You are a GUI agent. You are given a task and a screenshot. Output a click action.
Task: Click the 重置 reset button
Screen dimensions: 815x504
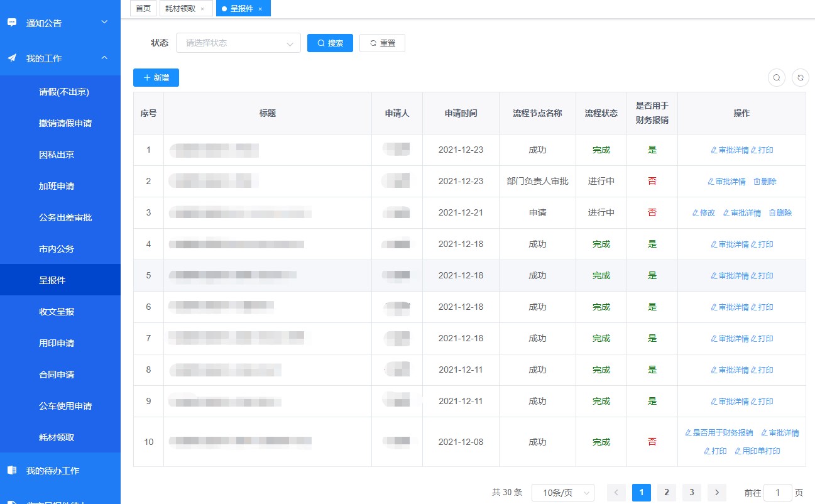[x=382, y=43]
